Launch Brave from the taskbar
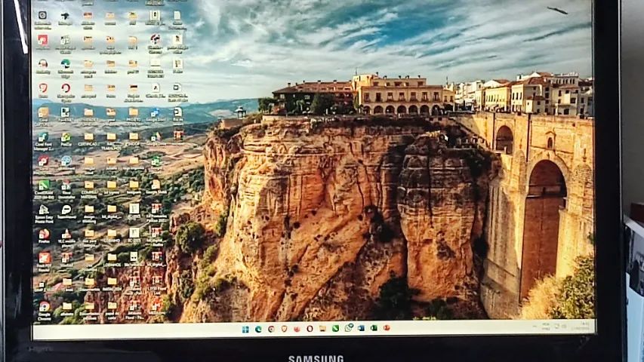Image resolution: width=644 pixels, height=362 pixels. click(x=284, y=329)
